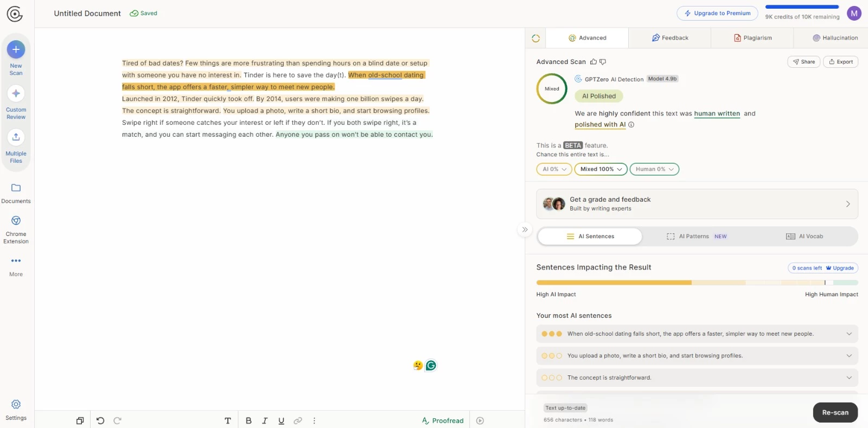Screen dimensions: 868x428
Task: Toggle underline formatting
Action: click(281, 420)
